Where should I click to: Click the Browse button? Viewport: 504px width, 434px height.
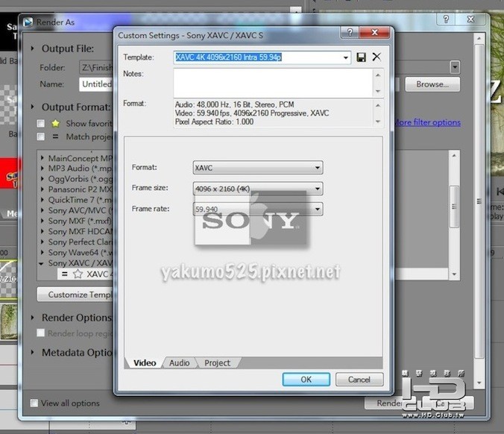coord(432,84)
